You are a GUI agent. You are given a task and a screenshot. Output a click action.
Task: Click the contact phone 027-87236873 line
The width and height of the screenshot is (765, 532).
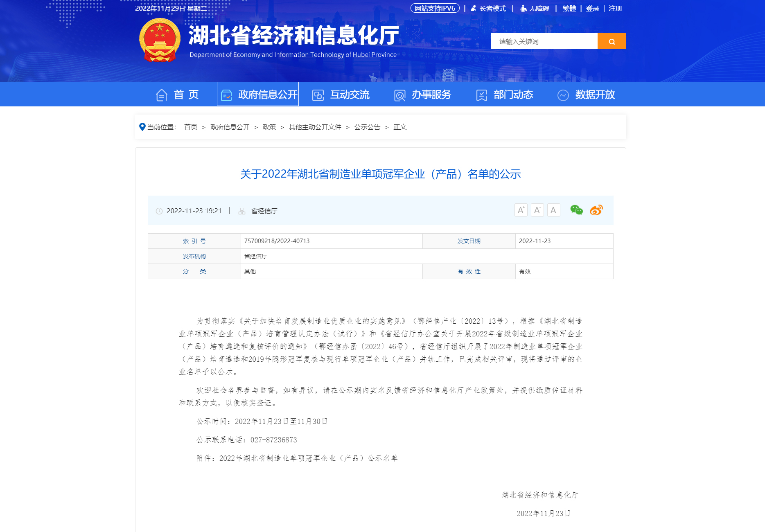(247, 440)
